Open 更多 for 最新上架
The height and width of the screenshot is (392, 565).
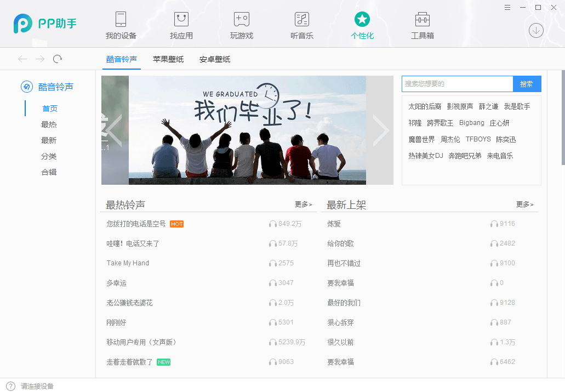coord(524,204)
